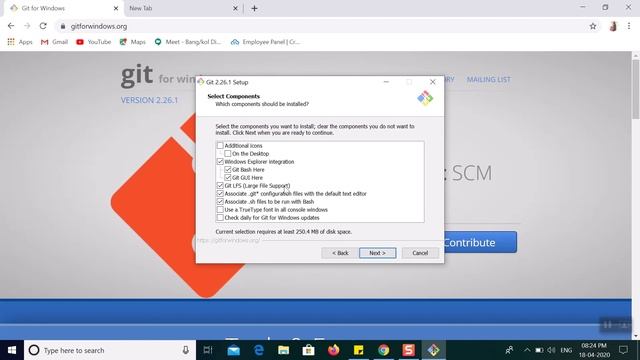Open the Gmail bookmark
Viewport: 640px width, 360px height.
(x=54, y=42)
